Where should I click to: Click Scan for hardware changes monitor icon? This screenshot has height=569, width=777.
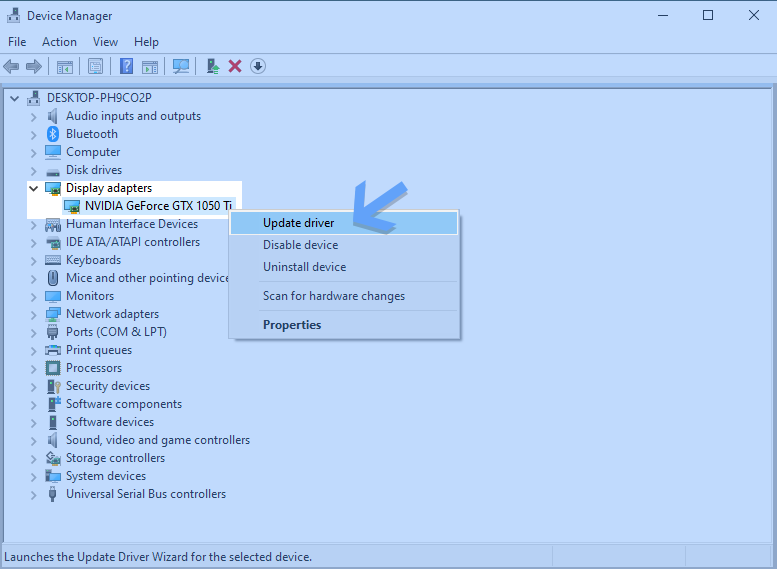pos(181,66)
